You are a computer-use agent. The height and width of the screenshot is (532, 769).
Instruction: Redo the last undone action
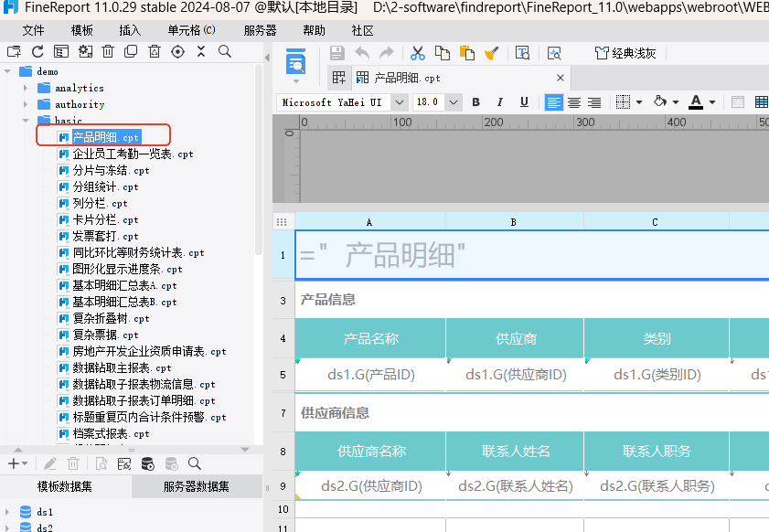387,53
